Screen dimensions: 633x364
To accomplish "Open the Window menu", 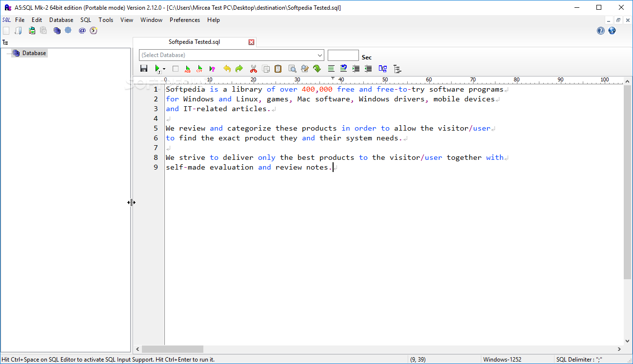I will point(152,20).
